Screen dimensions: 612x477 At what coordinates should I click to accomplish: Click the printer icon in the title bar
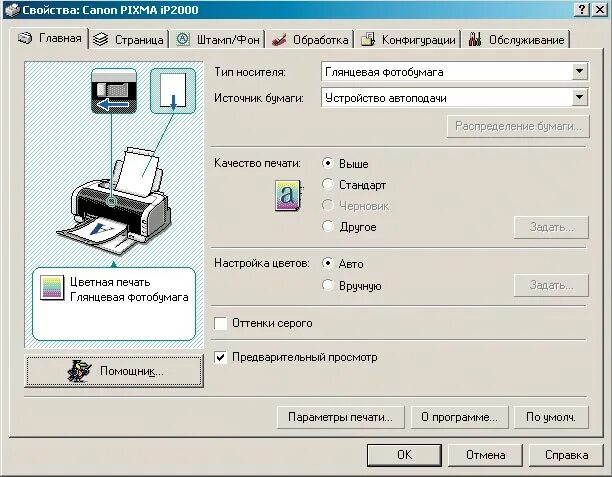12,9
